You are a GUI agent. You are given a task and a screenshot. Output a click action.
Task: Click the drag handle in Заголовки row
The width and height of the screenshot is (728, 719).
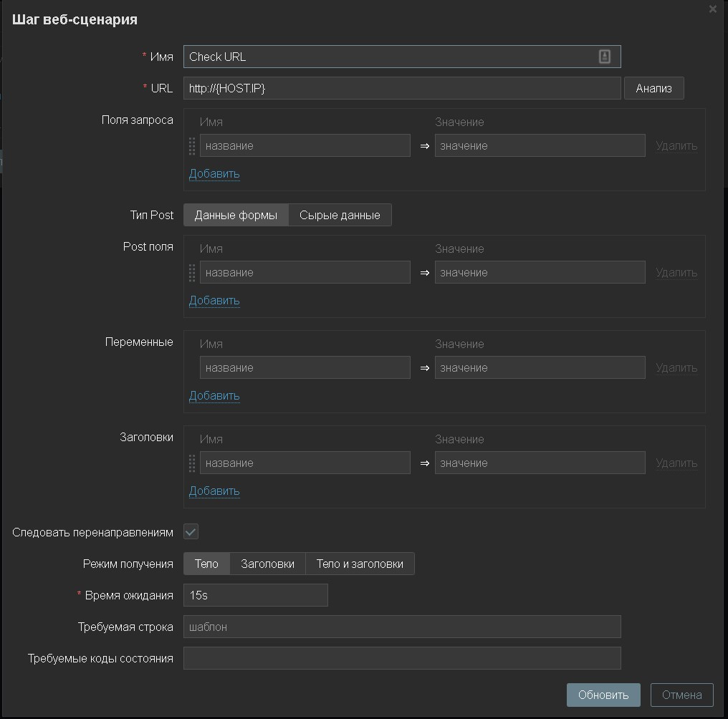coord(192,463)
